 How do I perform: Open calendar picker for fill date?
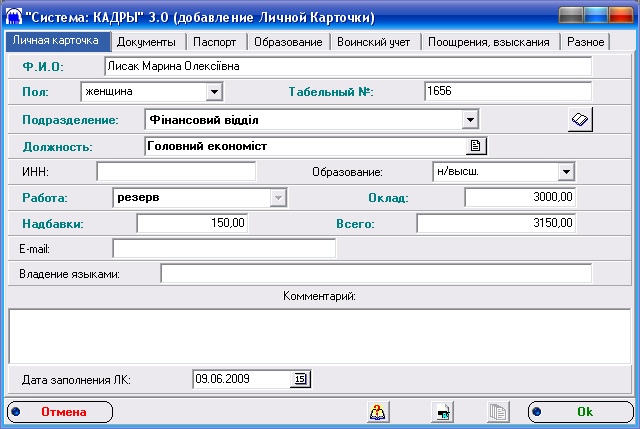coord(300,379)
